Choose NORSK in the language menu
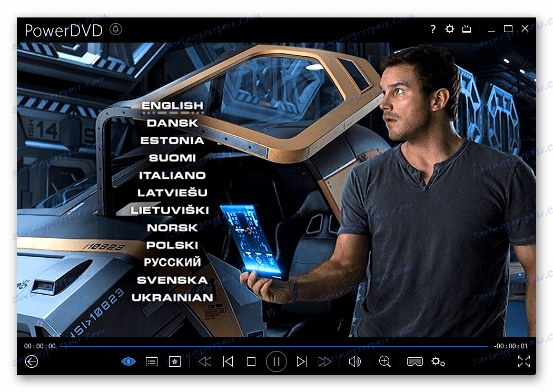This screenshot has height=392, width=553. tap(172, 228)
